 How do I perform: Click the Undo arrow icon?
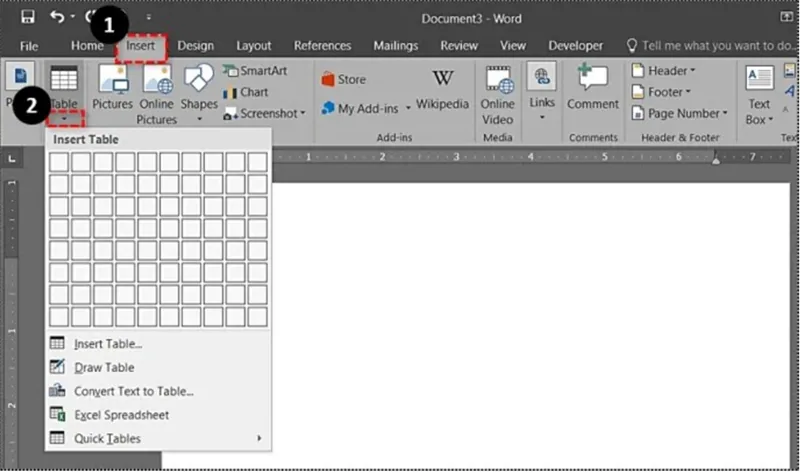pyautogui.click(x=57, y=17)
